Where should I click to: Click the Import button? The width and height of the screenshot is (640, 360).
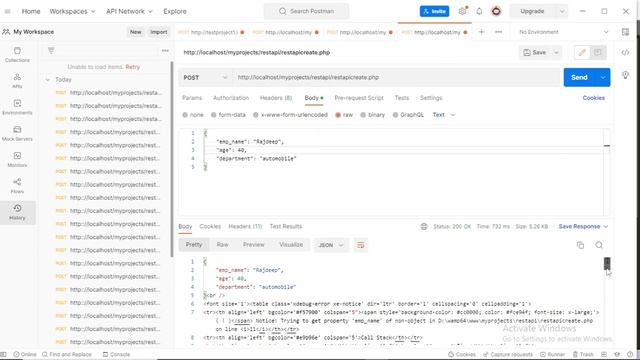[x=159, y=32]
